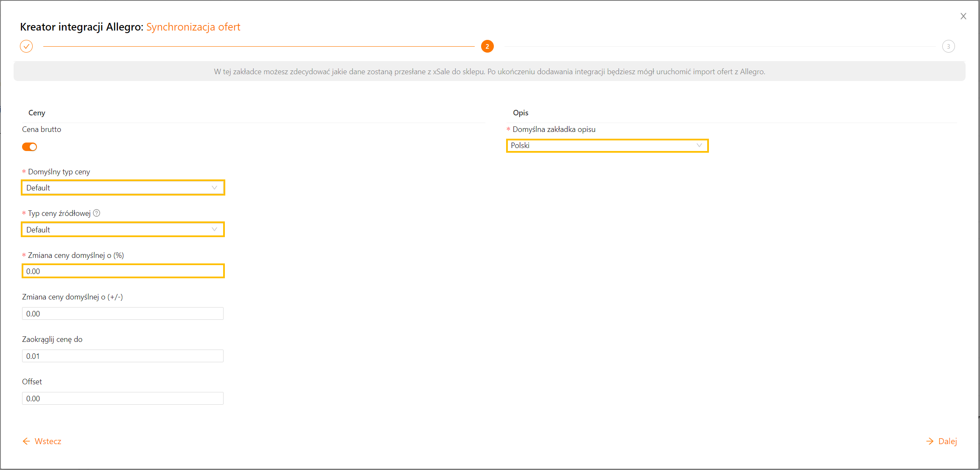This screenshot has height=470, width=980.
Task: Expand the Typ ceny źródłowej dropdown
Action: [123, 229]
